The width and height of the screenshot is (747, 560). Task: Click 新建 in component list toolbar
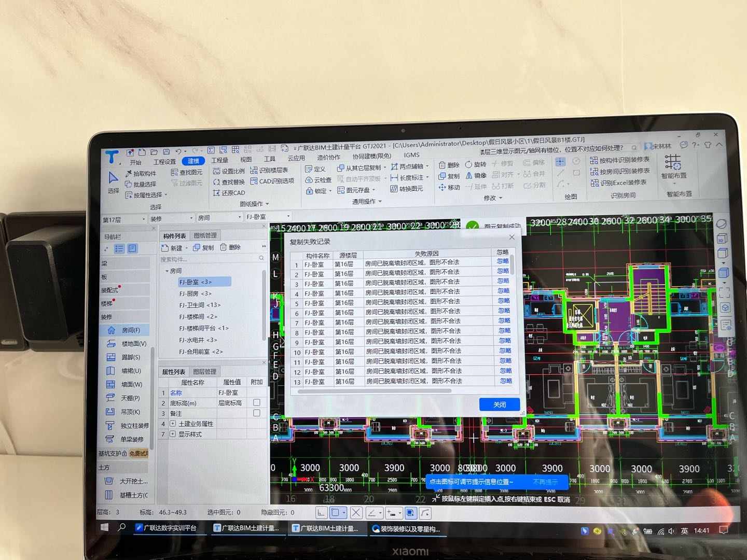point(173,248)
